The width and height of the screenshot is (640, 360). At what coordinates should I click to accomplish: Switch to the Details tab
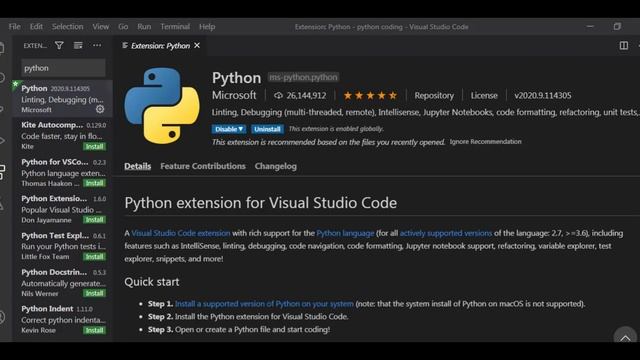(x=138, y=166)
